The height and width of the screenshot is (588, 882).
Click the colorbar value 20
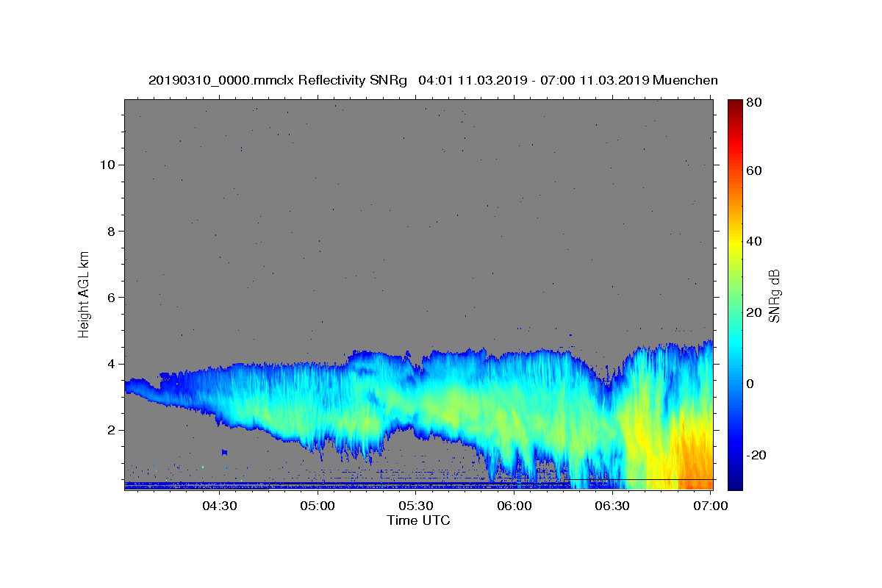click(x=754, y=312)
